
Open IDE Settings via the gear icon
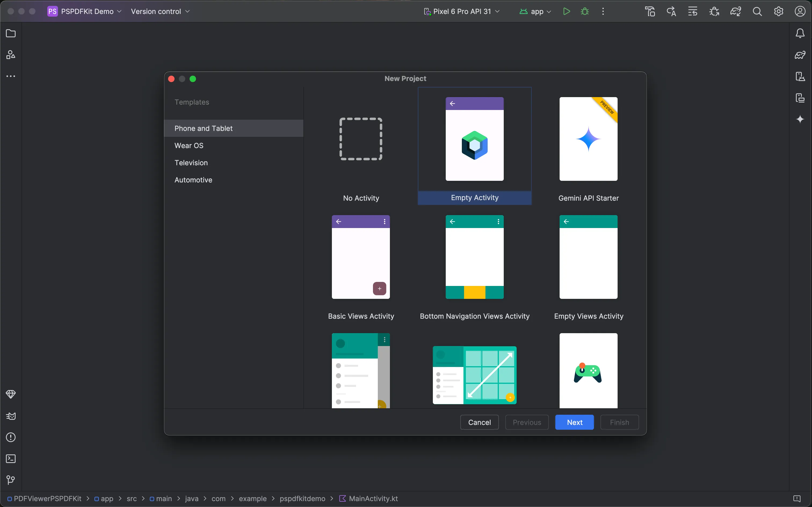pos(779,11)
